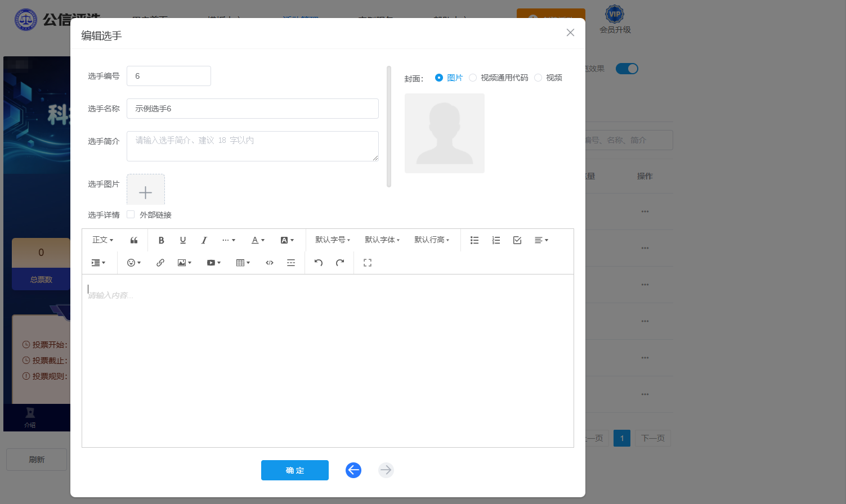Screen dimensions: 846x504
Task: Click the 选手简介 textarea
Action: pyautogui.click(x=253, y=146)
